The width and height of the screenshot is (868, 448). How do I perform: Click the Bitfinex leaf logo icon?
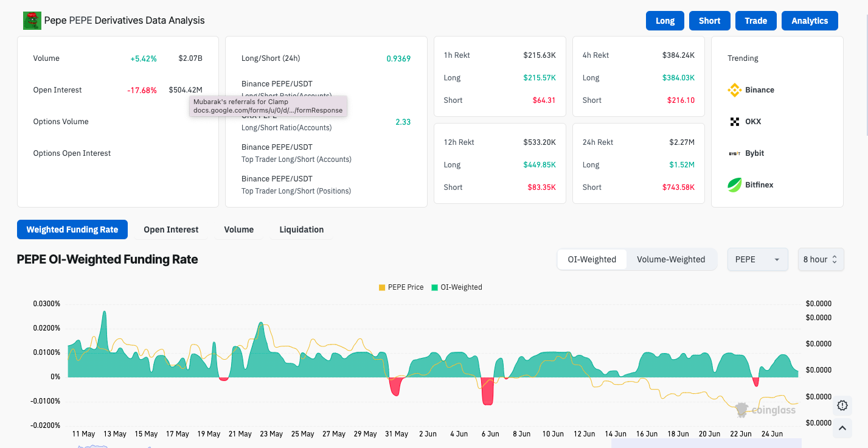735,185
